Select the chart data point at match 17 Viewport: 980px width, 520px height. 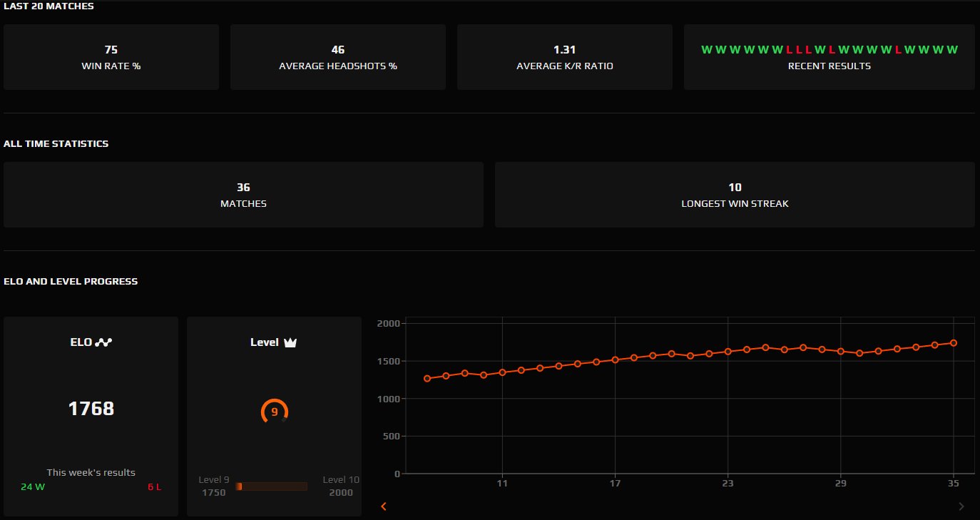[615, 360]
